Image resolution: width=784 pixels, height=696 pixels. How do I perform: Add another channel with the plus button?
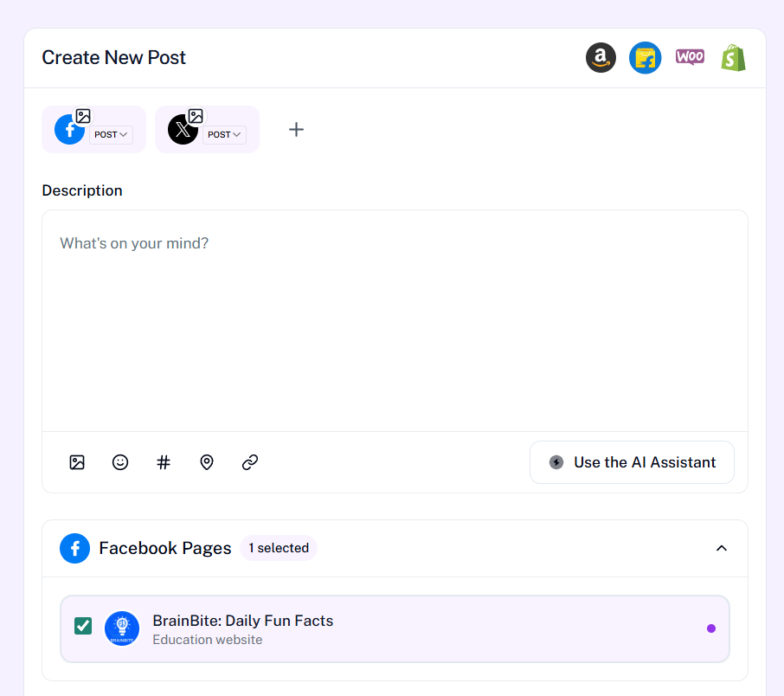[296, 130]
